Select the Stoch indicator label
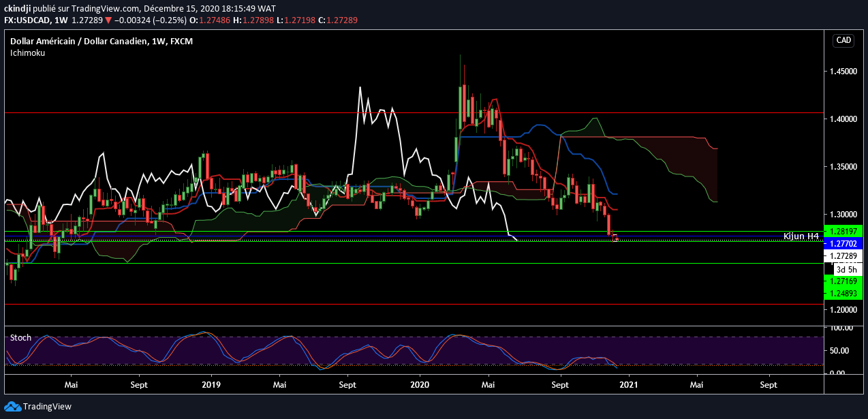The width and height of the screenshot is (868, 419). pyautogui.click(x=20, y=337)
